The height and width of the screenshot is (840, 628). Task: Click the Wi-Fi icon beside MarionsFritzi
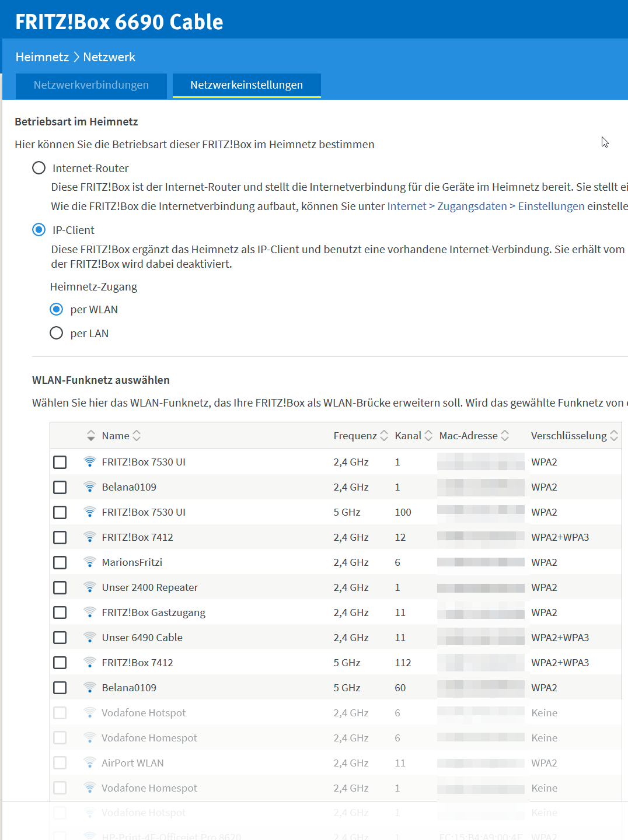point(89,562)
